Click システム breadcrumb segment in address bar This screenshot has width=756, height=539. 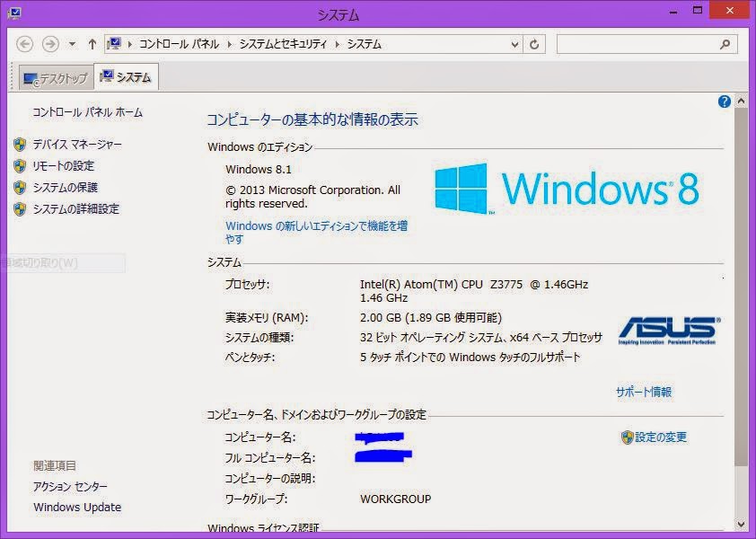[x=365, y=44]
